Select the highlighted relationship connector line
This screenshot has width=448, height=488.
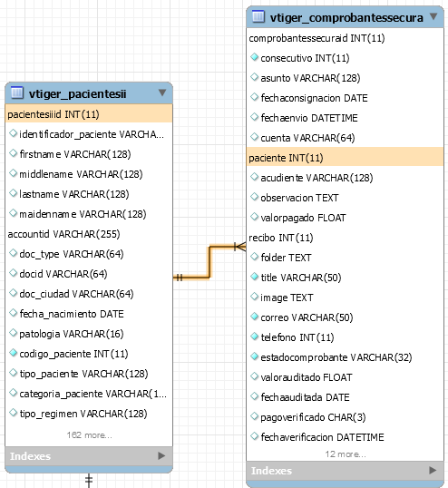(209, 262)
